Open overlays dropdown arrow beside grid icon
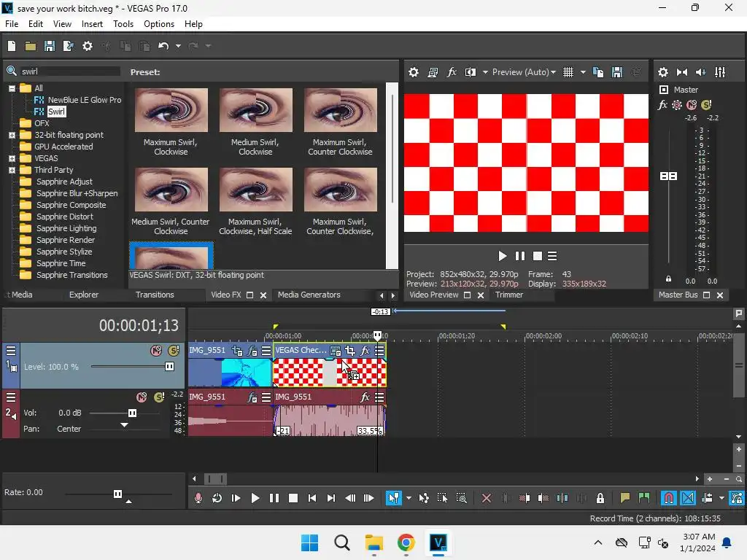Screen dimensions: 747x560 [583, 72]
